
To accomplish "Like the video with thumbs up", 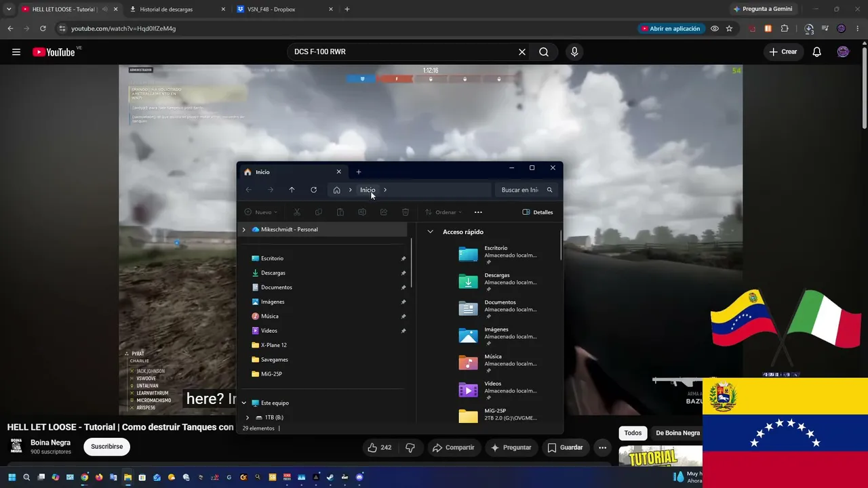I will pyautogui.click(x=380, y=447).
